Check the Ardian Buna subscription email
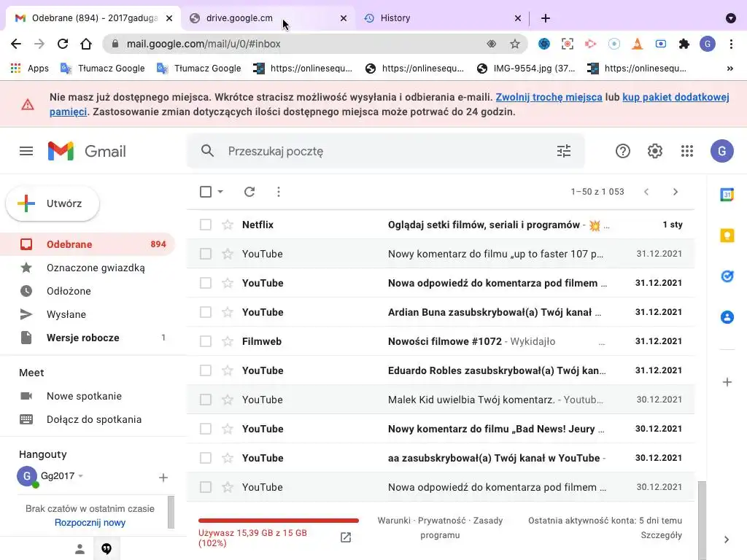The height and width of the screenshot is (560, 747). click(206, 312)
